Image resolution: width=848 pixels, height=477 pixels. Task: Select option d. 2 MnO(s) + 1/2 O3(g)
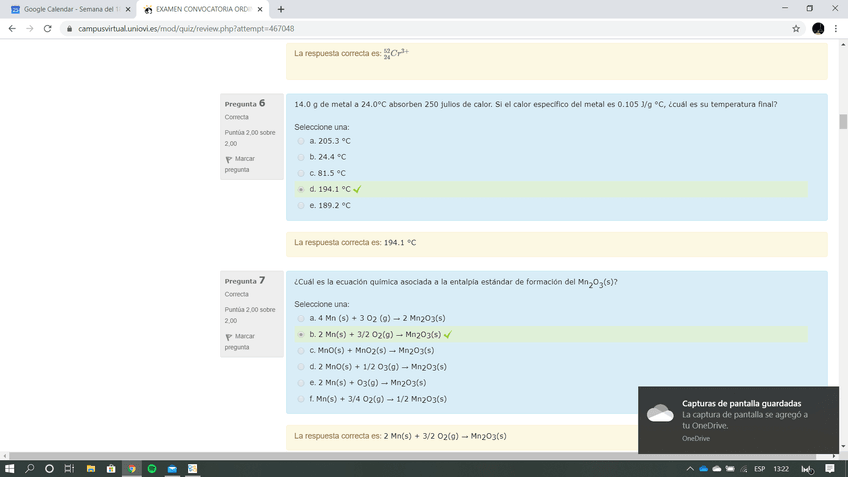[301, 367]
